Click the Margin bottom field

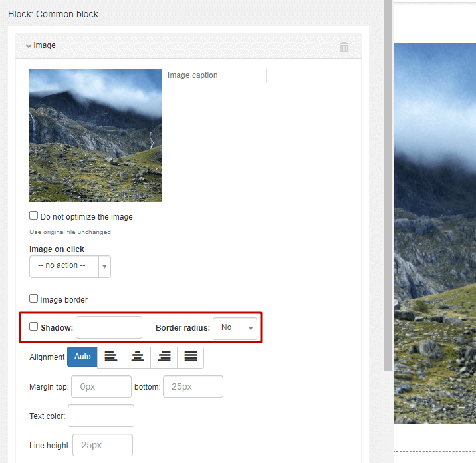pos(193,386)
